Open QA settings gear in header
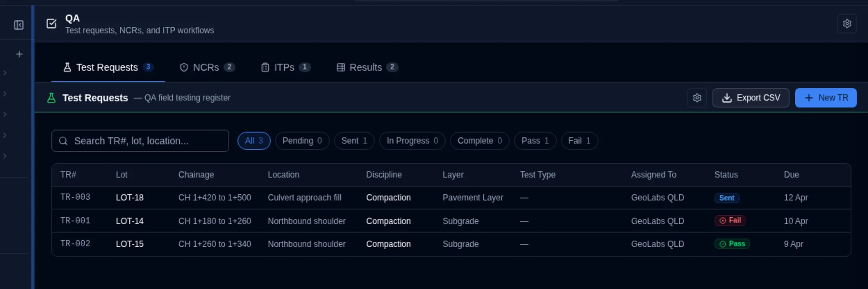This screenshot has width=868, height=289. (x=847, y=24)
